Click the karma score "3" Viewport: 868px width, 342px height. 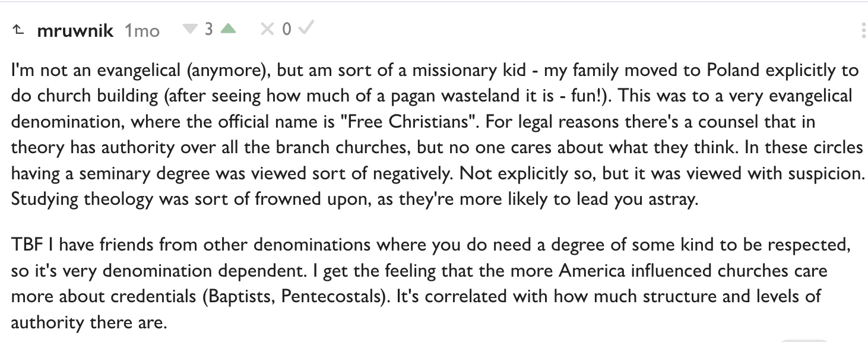pyautogui.click(x=208, y=29)
